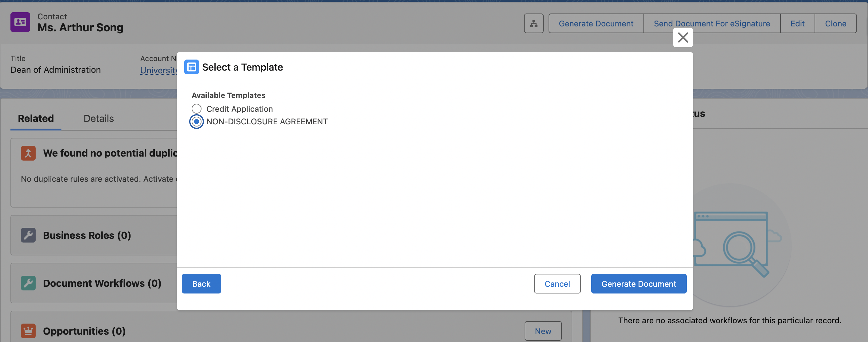Screen dimensions: 868x342
Task: Click the 'Ms. Arthur Song' contact name
Action: tap(80, 28)
